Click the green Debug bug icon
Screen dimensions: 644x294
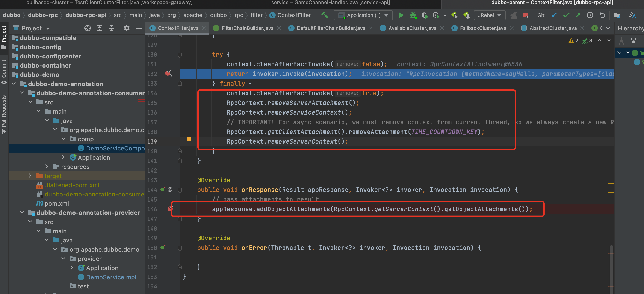coord(413,15)
